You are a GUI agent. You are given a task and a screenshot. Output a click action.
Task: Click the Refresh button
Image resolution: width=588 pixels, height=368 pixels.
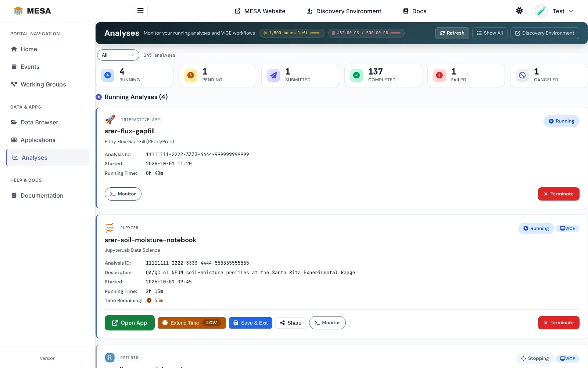452,33
